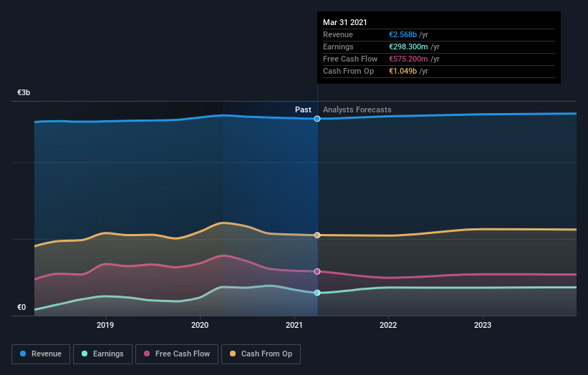Viewport: 588px width, 375px height.
Task: Click the 2022 x-axis label
Action: (388, 325)
